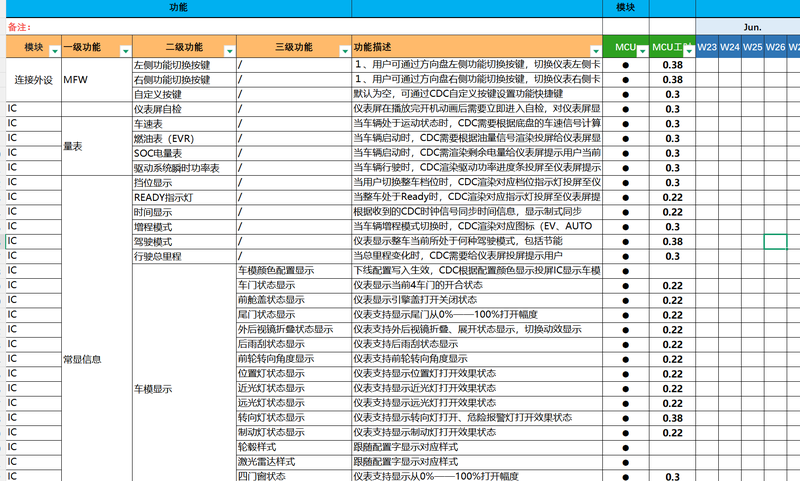800x481 pixels.
Task: Select the 前舱盖状态显示 cell
Action: coord(294,300)
